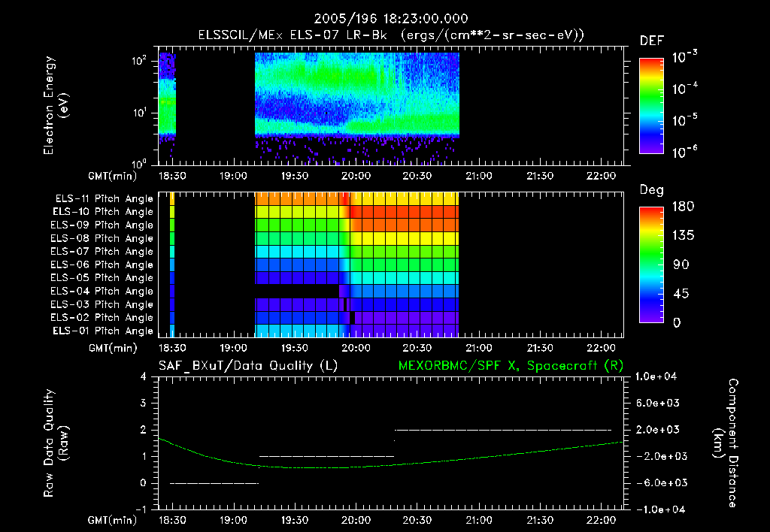This screenshot has height=532, width=770.
Task: Click 21:00 on the pitch angle time axis
Action: coord(479,348)
